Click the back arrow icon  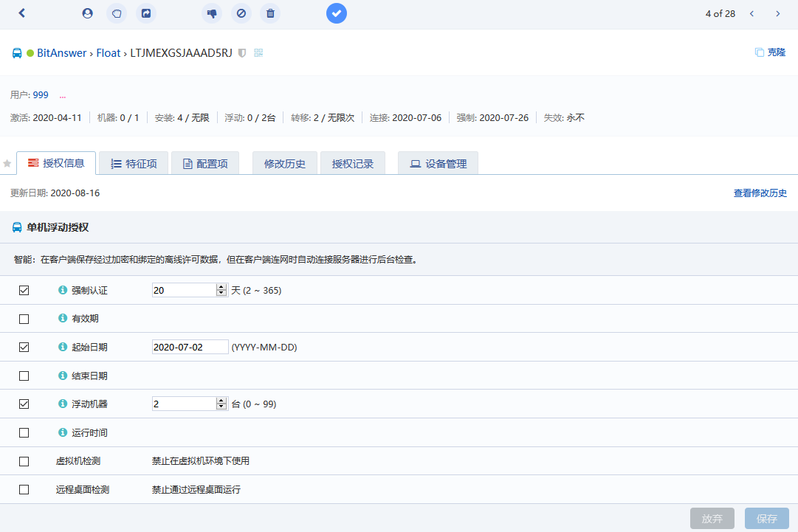coord(22,13)
